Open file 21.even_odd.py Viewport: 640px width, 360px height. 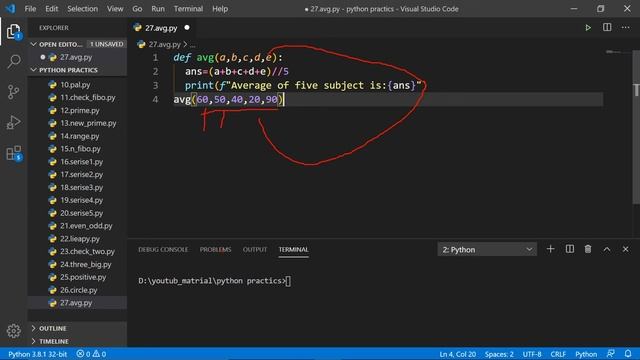pyautogui.click(x=77, y=226)
